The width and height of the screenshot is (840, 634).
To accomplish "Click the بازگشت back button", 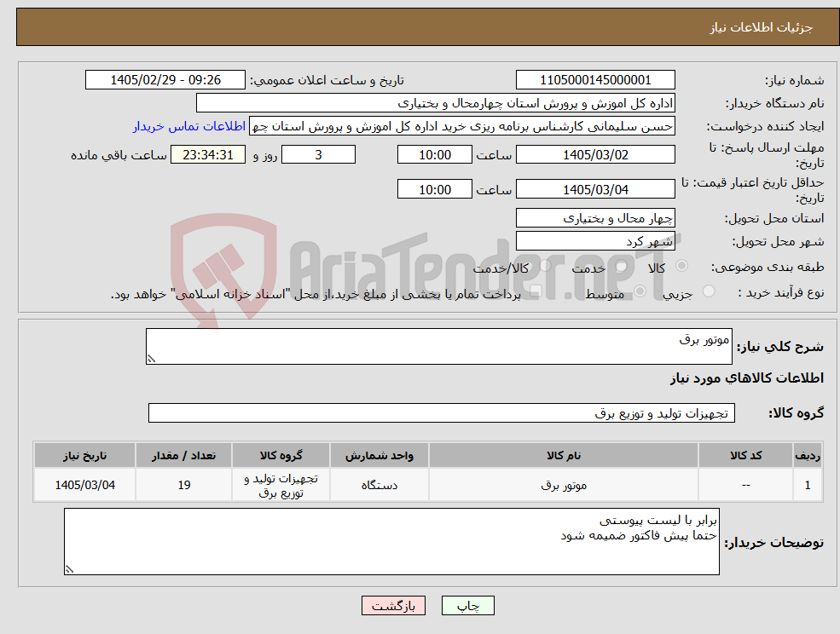I will (393, 606).
